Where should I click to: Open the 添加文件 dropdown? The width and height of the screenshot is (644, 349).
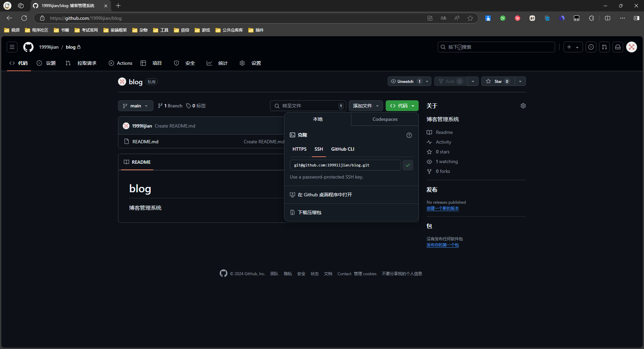366,106
